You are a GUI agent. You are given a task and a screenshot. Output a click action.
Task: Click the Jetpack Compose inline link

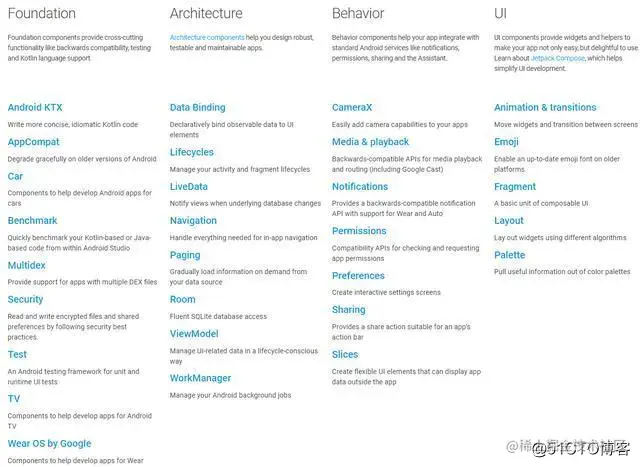point(561,58)
